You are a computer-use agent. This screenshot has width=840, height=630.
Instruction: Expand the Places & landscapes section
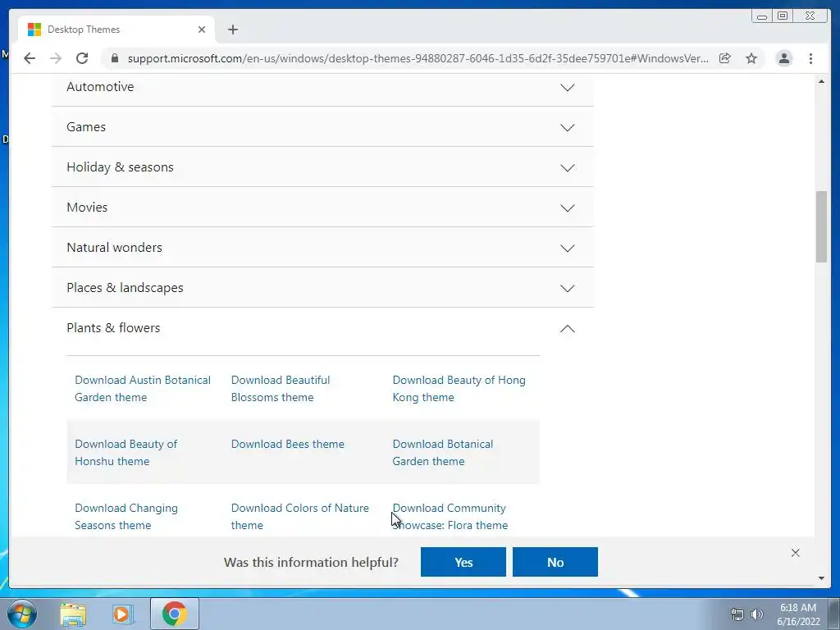pos(322,288)
